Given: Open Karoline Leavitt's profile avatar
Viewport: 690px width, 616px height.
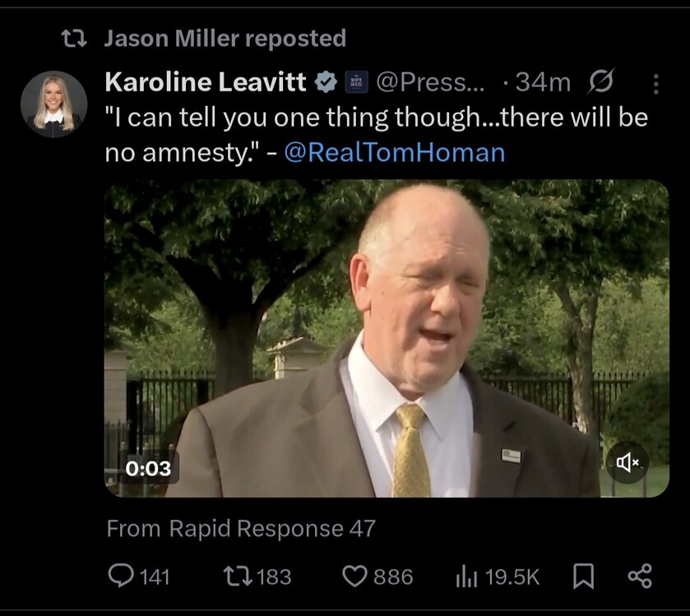Looking at the screenshot, I should [x=54, y=104].
